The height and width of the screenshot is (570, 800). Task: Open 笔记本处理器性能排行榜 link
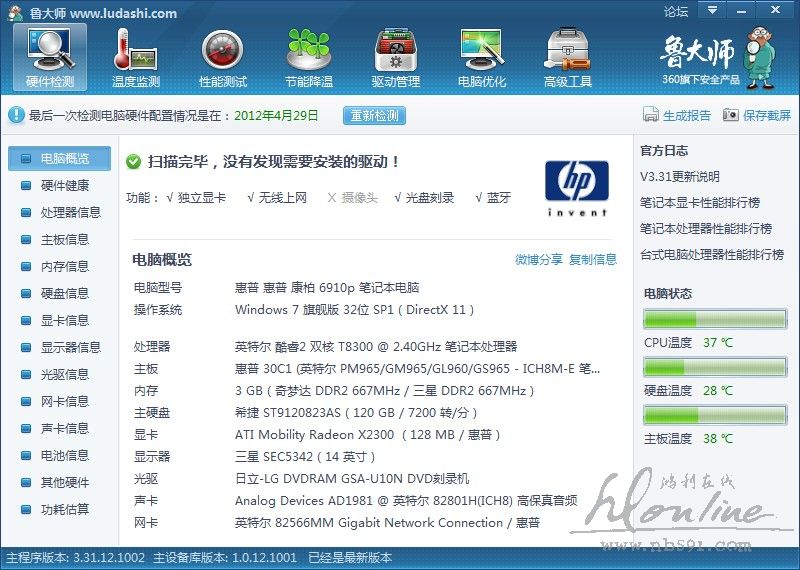[706, 229]
